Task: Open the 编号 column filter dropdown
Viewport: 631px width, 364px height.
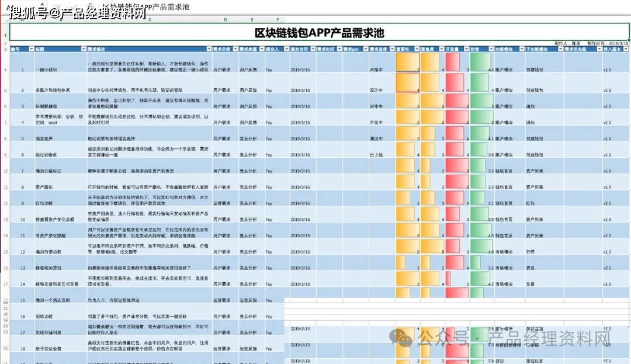Action: point(32,50)
